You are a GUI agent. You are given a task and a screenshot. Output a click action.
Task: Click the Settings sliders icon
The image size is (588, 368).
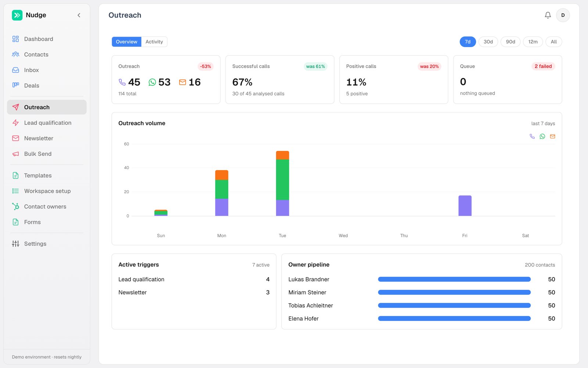click(15, 244)
